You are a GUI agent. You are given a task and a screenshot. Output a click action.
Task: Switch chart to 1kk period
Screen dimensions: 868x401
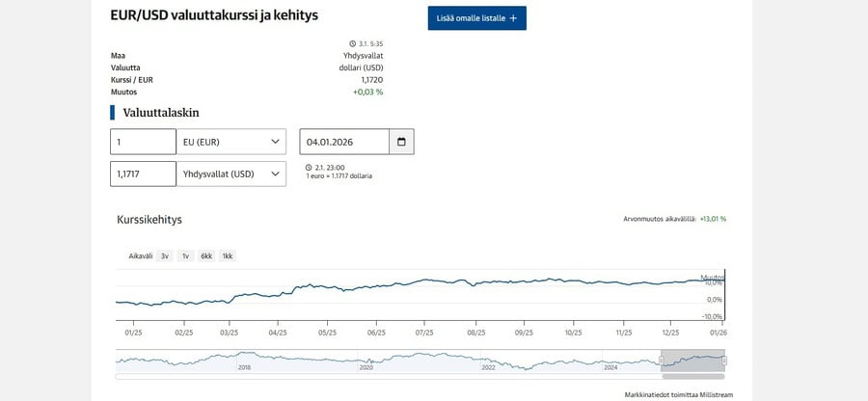click(x=228, y=256)
